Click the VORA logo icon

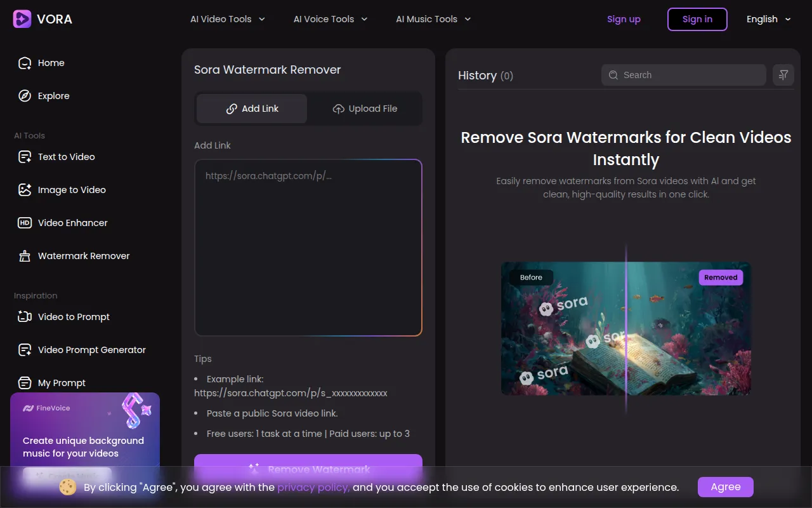click(22, 19)
